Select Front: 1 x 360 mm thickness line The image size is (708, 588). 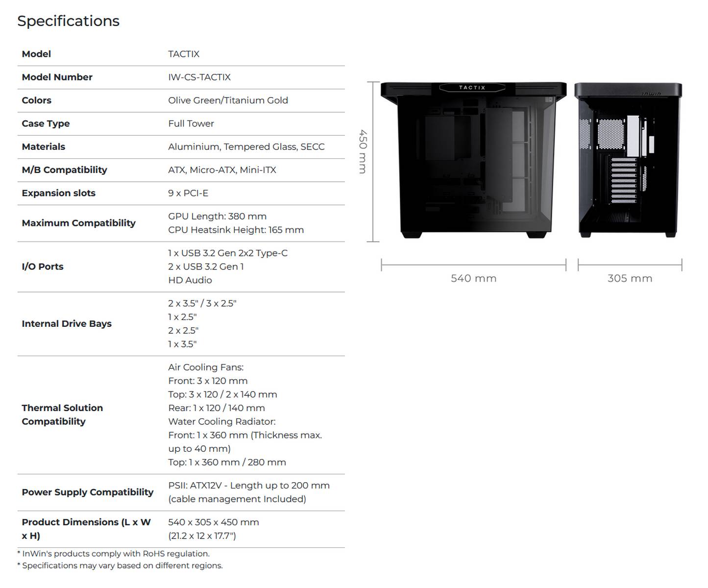(x=245, y=442)
